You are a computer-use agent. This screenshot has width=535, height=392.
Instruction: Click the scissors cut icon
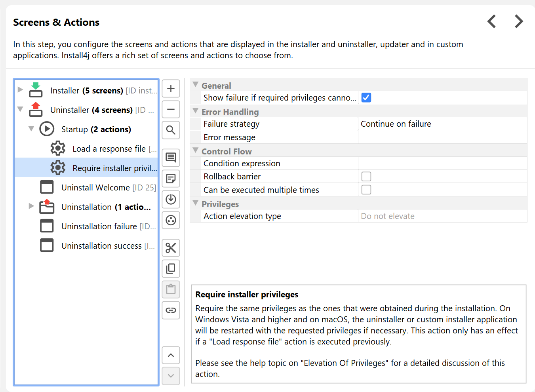click(x=171, y=248)
